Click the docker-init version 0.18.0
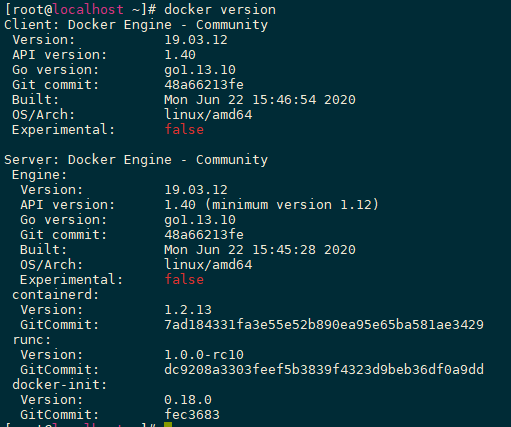The height and width of the screenshot is (427, 511). pos(188,400)
